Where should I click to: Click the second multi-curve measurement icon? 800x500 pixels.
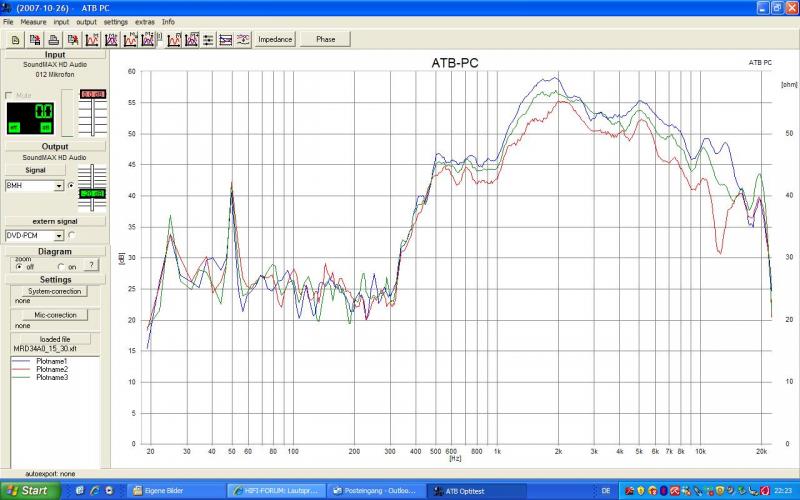[x=111, y=39]
